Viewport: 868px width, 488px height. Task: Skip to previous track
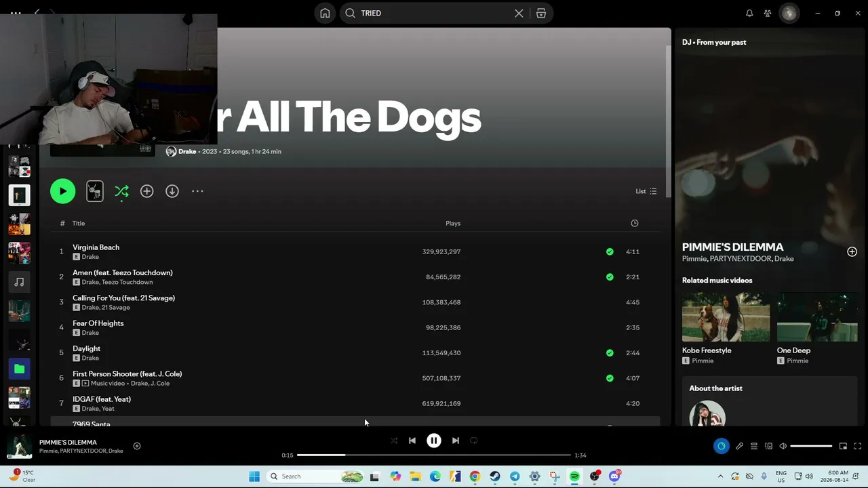412,441
